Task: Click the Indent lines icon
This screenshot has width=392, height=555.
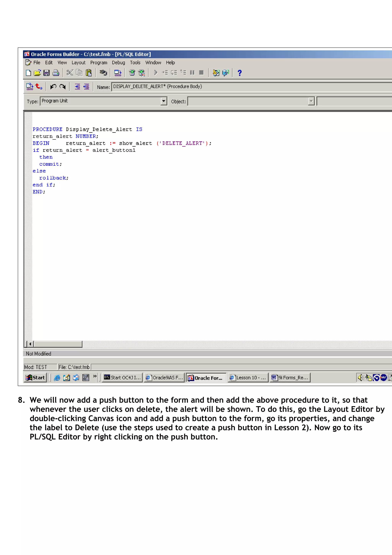Action: [77, 87]
